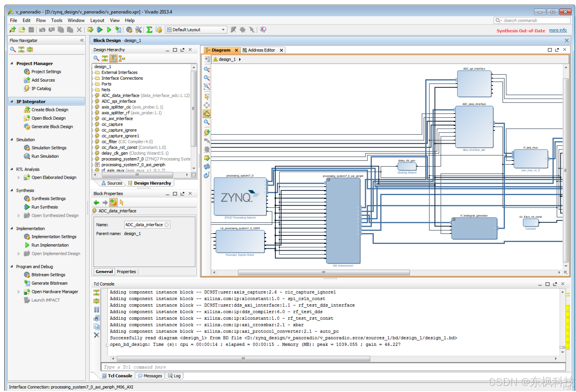
Task: Collapse the Flow Navigator panel with double chevron
Action: coord(82,40)
